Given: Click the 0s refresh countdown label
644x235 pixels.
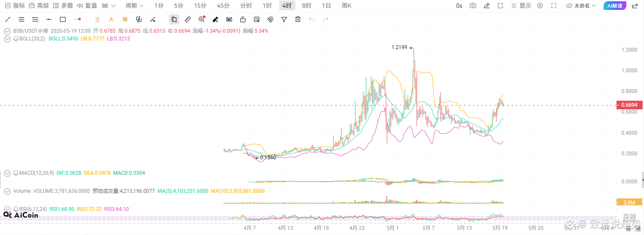Looking at the screenshot, I should [459, 6].
